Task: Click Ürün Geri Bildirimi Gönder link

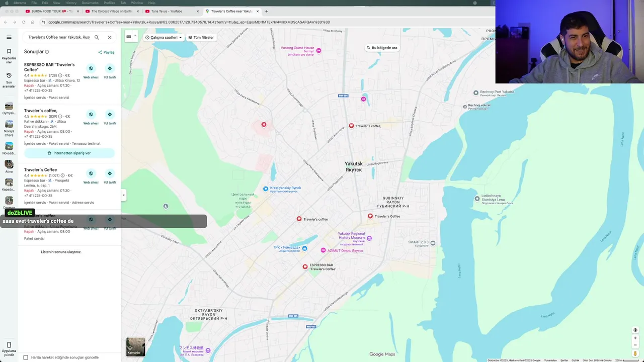Action: pos(597,360)
